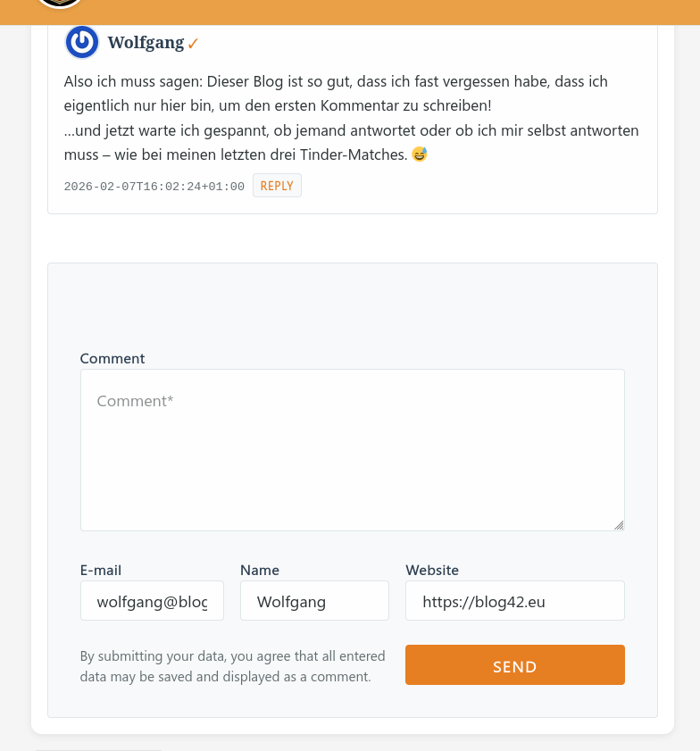Click the data submission consent notice text
The height and width of the screenshot is (751, 700).
[x=232, y=666]
